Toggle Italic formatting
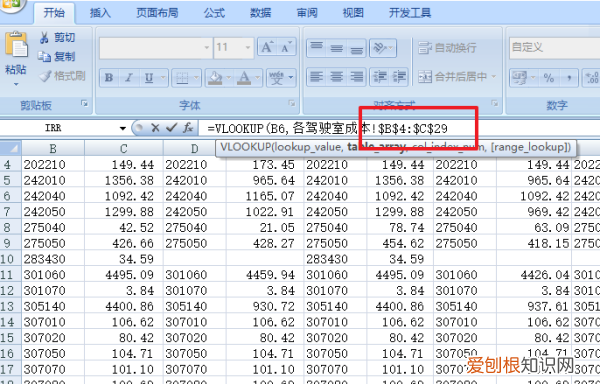600x384 pixels. 129,78
